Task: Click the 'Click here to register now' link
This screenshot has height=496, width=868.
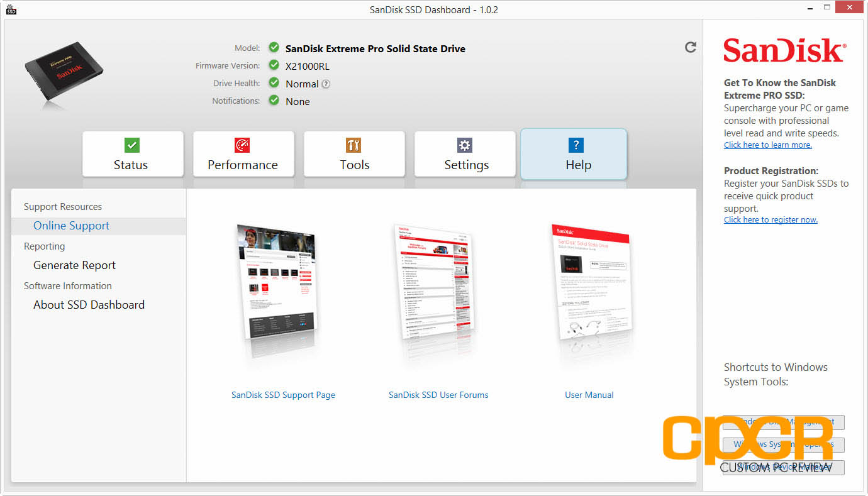Action: click(771, 220)
